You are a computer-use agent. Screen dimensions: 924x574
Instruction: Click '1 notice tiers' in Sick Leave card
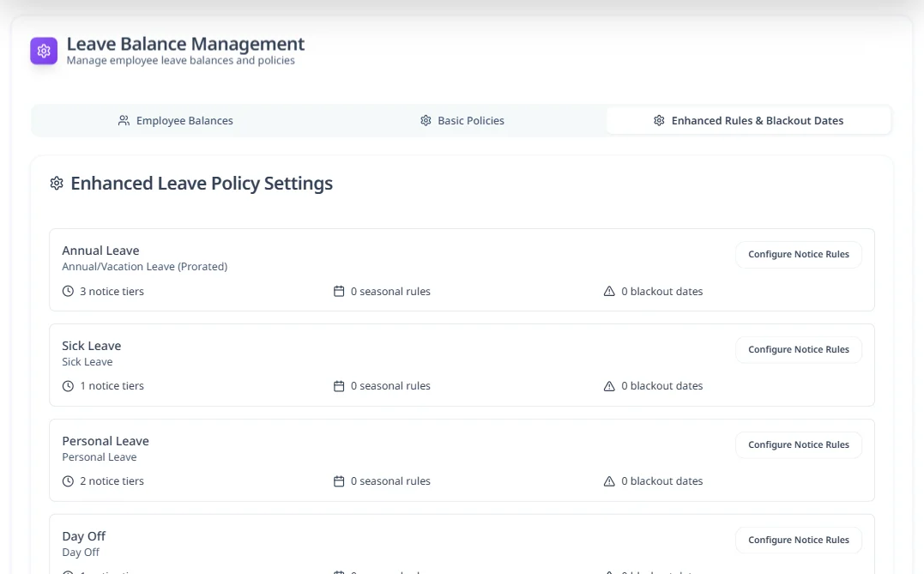click(112, 386)
